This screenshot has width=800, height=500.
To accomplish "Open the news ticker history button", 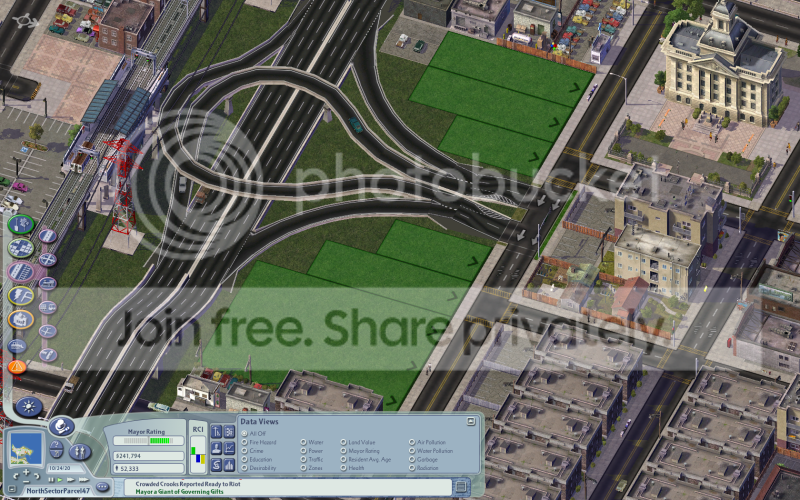I will [461, 486].
